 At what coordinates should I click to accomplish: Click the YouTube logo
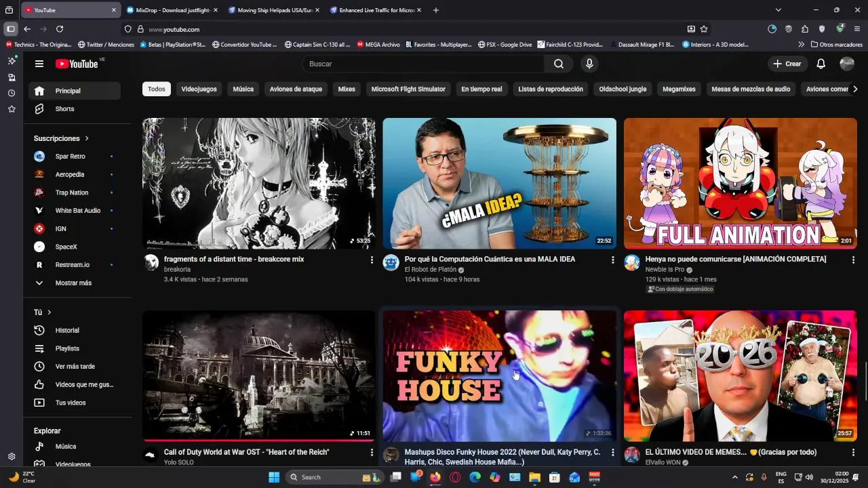click(x=77, y=64)
